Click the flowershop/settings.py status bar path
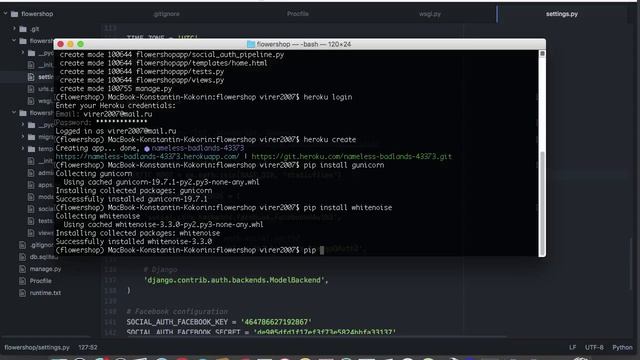Screen dimensions: 640x360 click(x=37, y=347)
